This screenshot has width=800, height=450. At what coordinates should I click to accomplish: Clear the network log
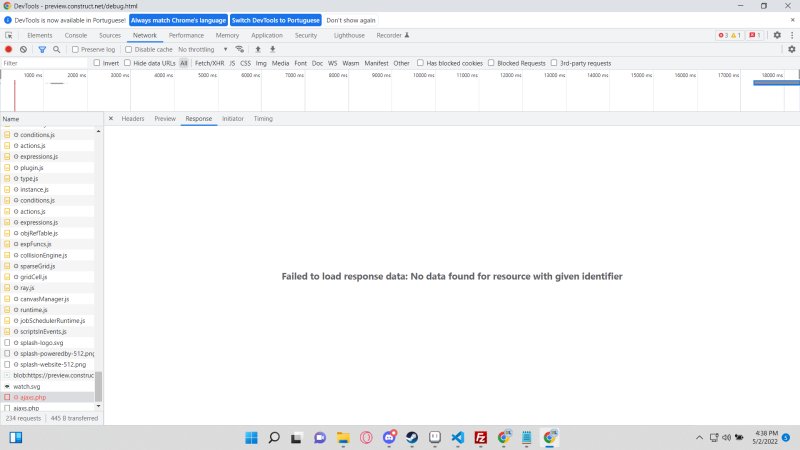pos(23,49)
